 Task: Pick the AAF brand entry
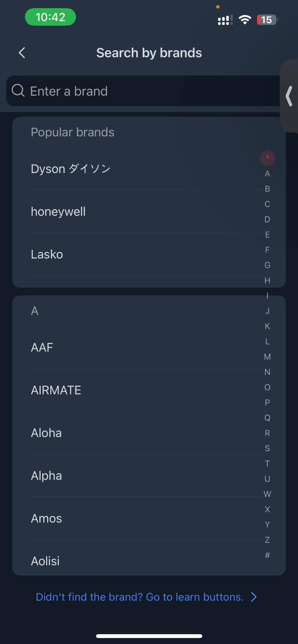pos(42,347)
